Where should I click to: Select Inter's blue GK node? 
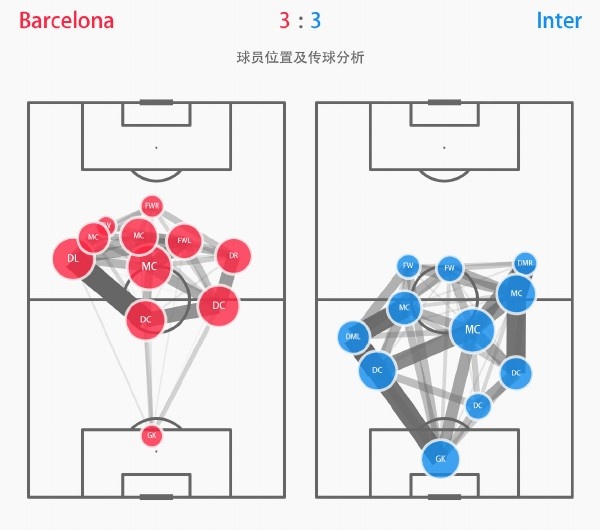[440, 458]
